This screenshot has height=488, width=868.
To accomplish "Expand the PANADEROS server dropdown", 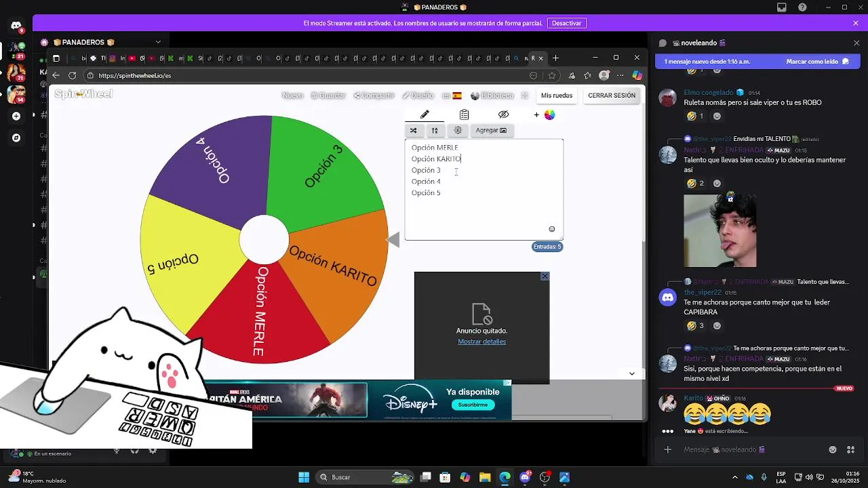I will point(158,42).
